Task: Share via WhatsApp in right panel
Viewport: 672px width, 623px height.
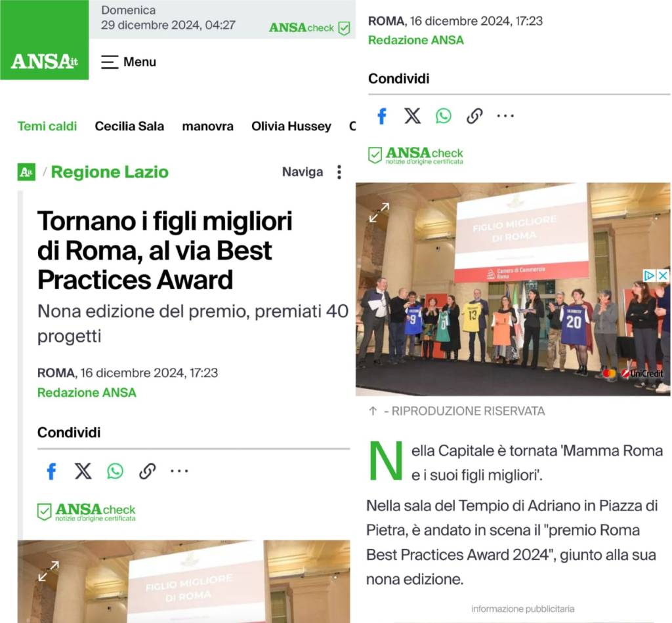Action: pos(444,115)
